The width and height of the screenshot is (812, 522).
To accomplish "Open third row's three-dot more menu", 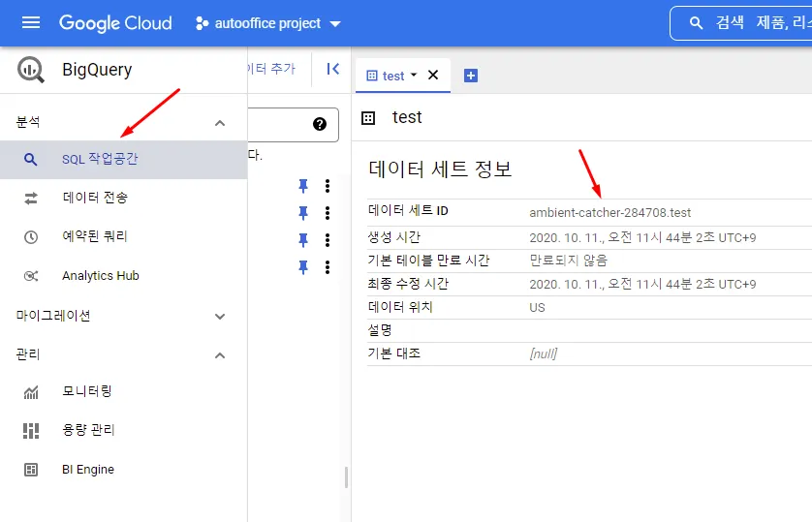I will (x=328, y=240).
